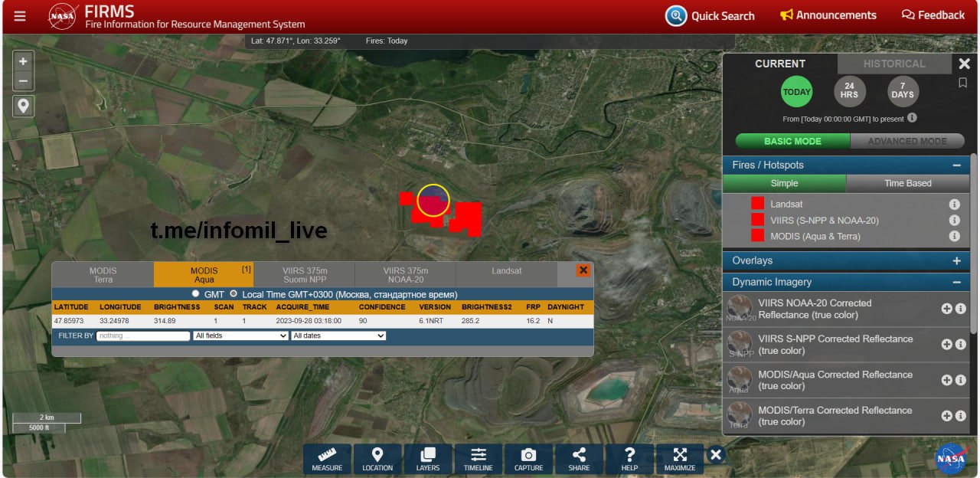Open the hamburger menu icon
This screenshot has height=478, width=980.
[20, 16]
